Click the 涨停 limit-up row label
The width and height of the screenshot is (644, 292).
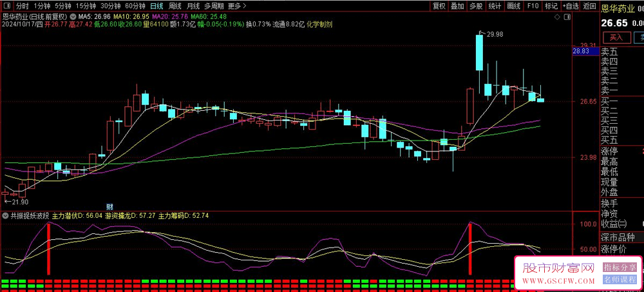(609, 151)
